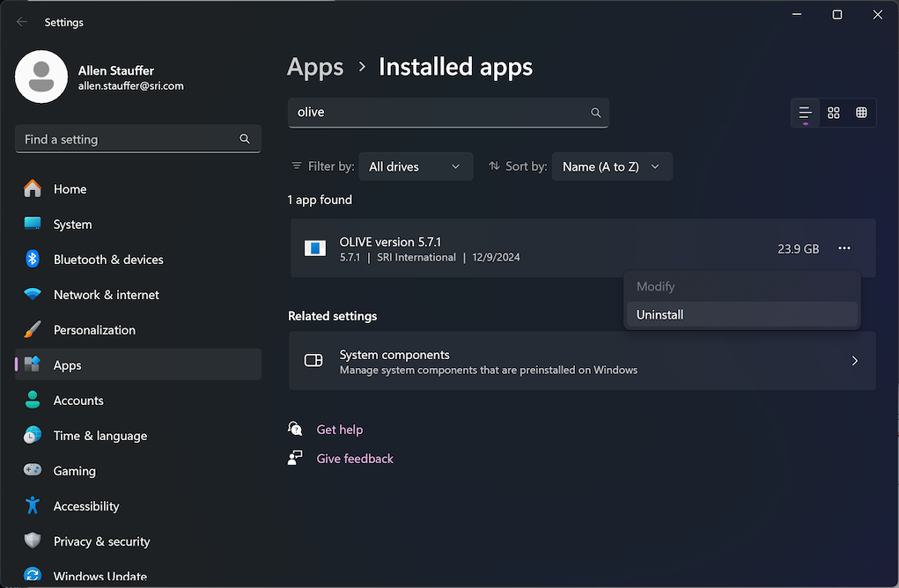Viewport: 899px width, 588px height.
Task: Open Windows Update section
Action: point(99,575)
